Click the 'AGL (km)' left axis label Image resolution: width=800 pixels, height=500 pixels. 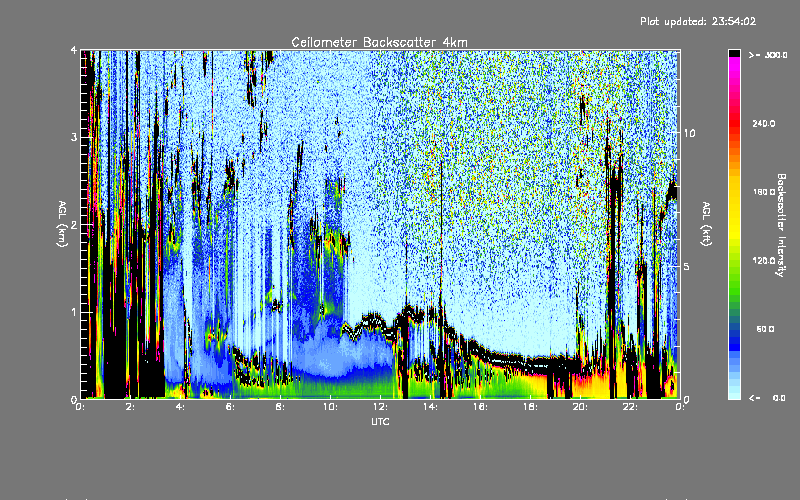[x=63, y=224]
